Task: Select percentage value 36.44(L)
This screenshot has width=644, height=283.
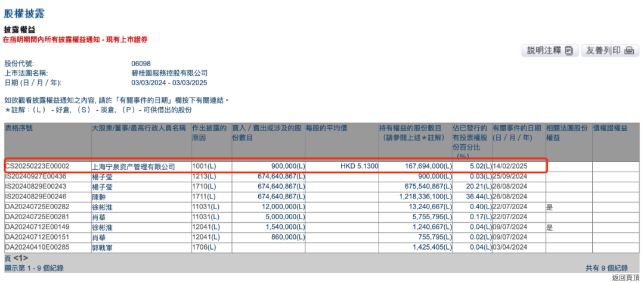Action: [x=479, y=197]
